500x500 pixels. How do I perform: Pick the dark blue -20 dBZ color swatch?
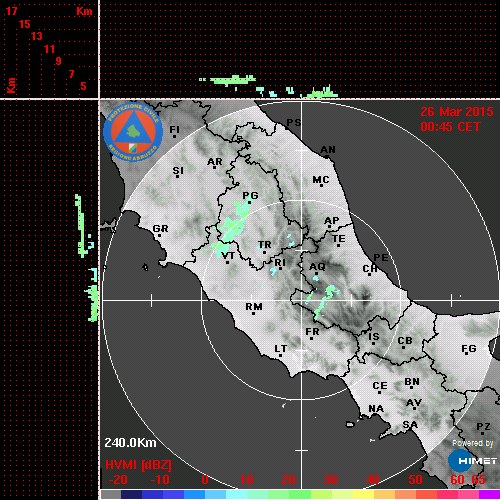click(x=131, y=494)
